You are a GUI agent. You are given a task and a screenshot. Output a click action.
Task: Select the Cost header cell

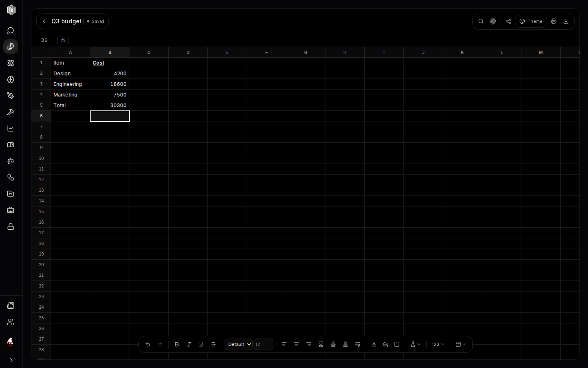click(x=110, y=63)
